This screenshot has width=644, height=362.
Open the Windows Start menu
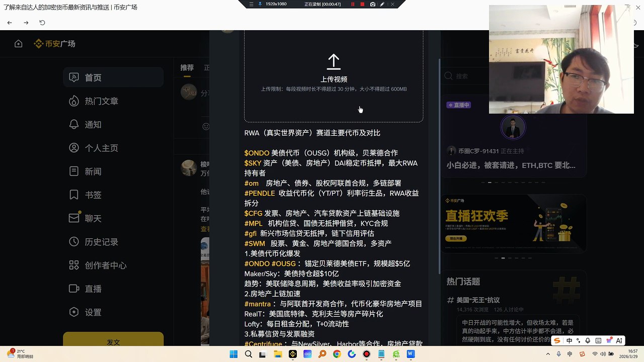(233, 354)
